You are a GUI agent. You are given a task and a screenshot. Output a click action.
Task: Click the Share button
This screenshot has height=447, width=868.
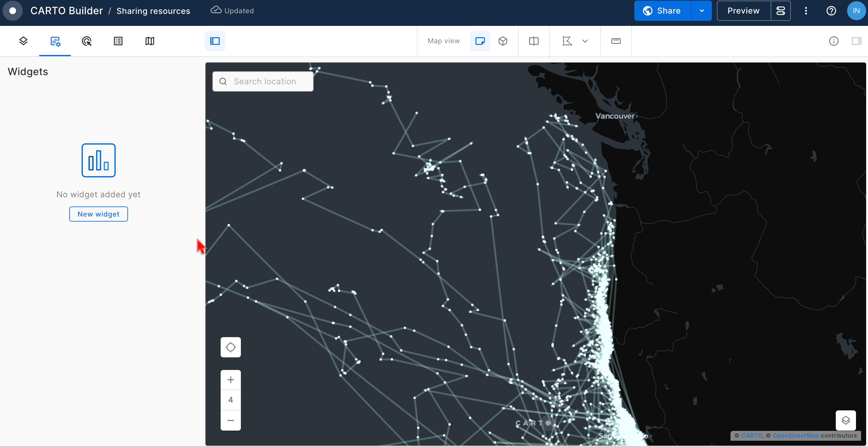(x=663, y=11)
